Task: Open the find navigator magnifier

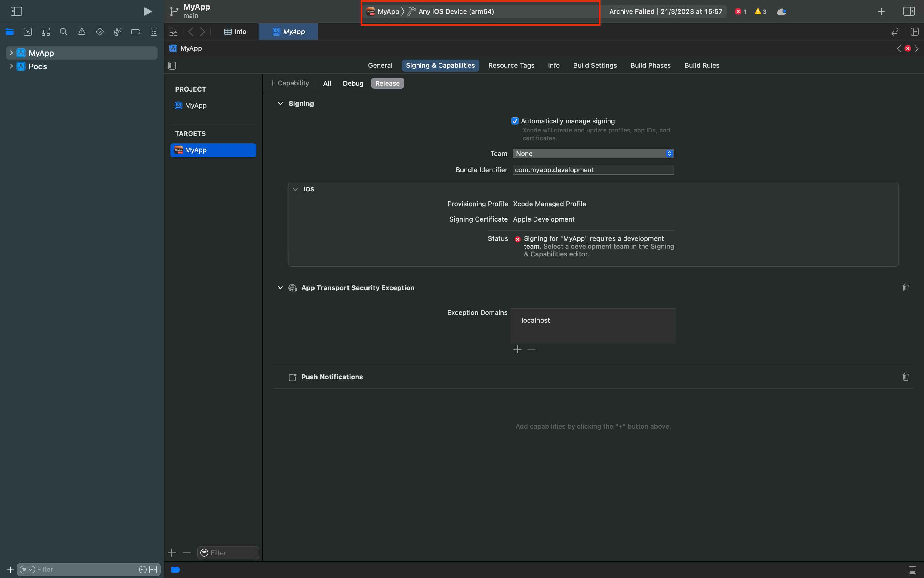Action: [64, 32]
